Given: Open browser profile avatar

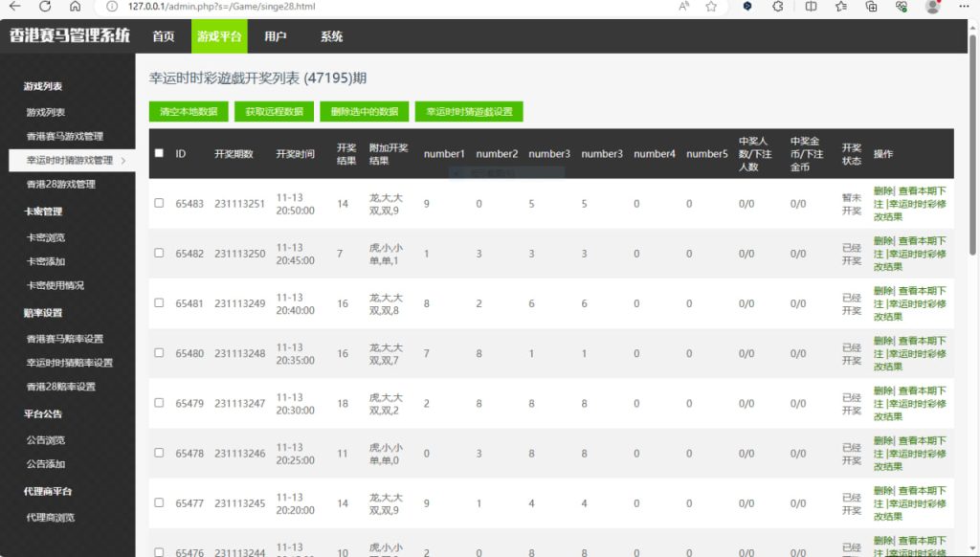Looking at the screenshot, I should 932,7.
